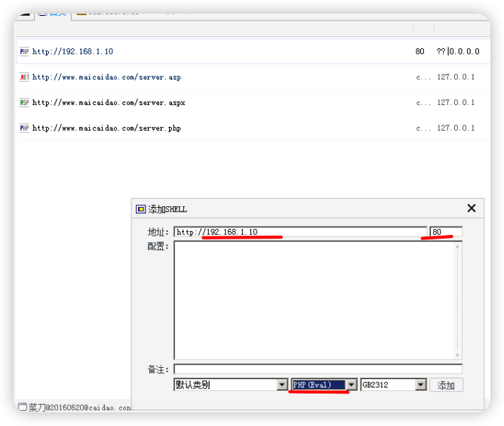Click the 127.0.0.1 cell in the server.php row

point(456,128)
